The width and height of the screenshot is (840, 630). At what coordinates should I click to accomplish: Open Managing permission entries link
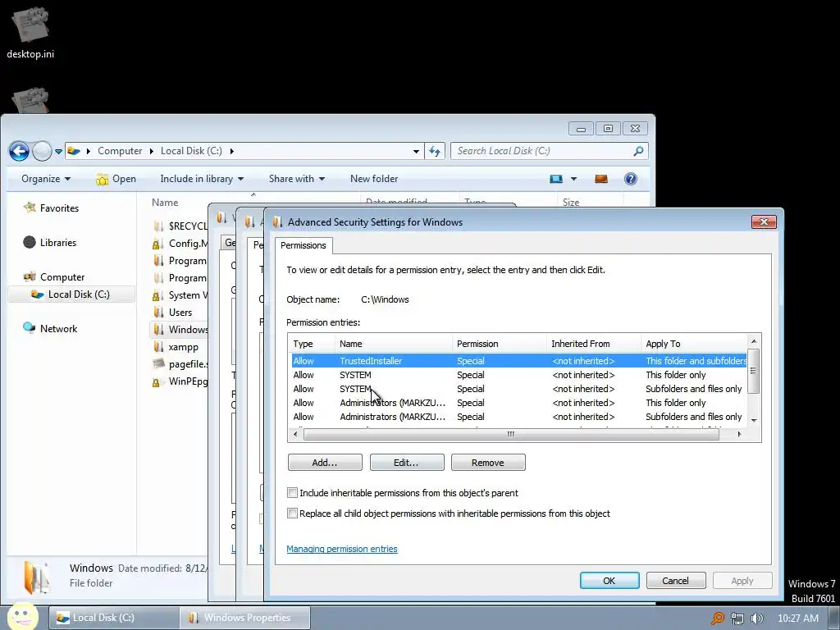click(342, 549)
